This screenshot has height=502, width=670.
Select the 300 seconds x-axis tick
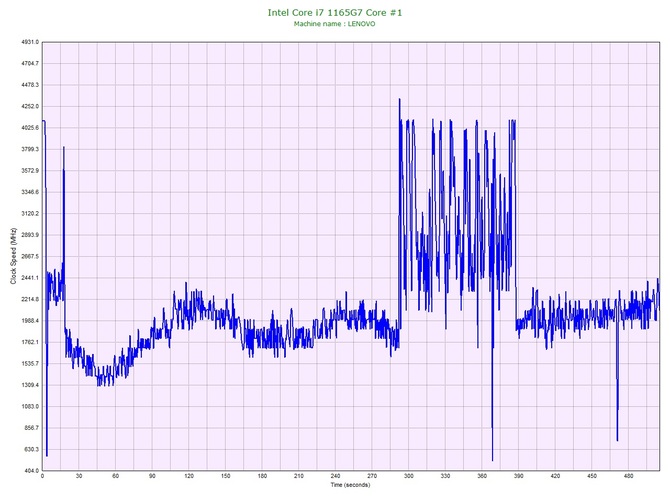point(409,477)
